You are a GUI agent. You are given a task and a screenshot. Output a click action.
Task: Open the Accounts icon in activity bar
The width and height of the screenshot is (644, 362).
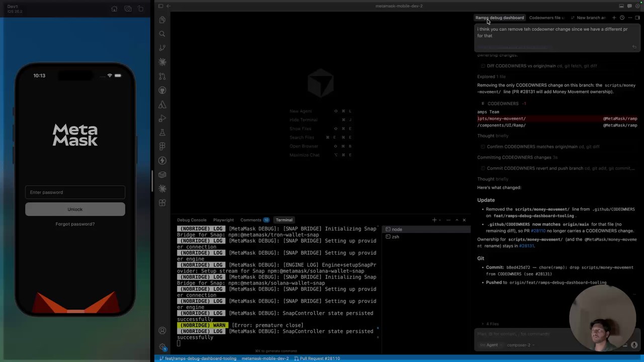pyautogui.click(x=162, y=331)
